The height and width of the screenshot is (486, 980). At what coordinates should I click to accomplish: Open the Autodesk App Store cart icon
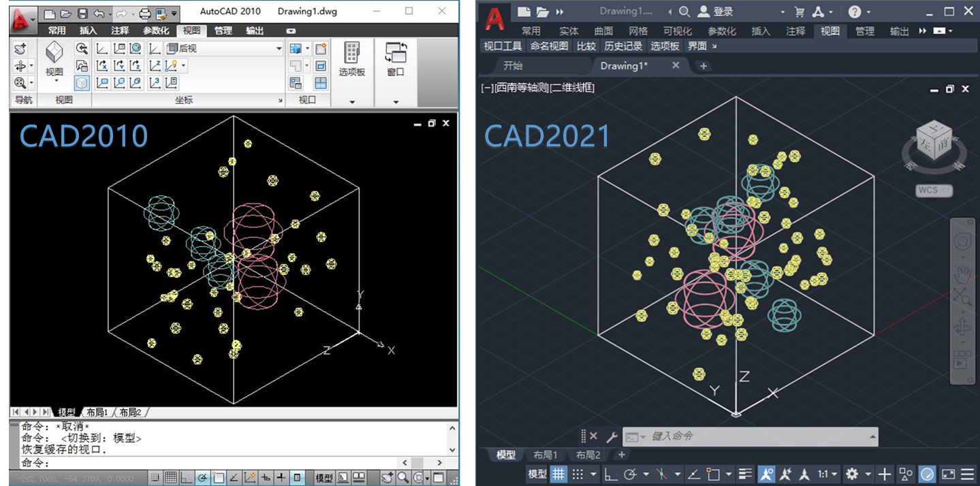coord(800,12)
